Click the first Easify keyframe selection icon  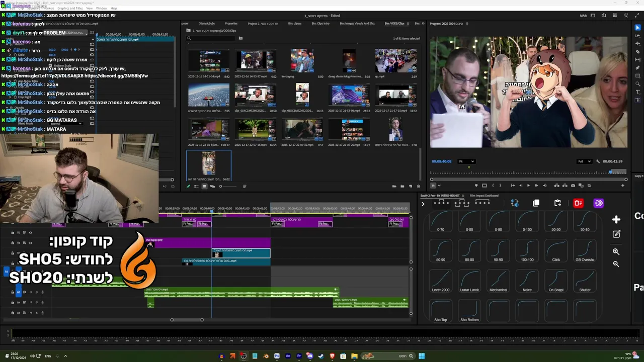tap(441, 203)
